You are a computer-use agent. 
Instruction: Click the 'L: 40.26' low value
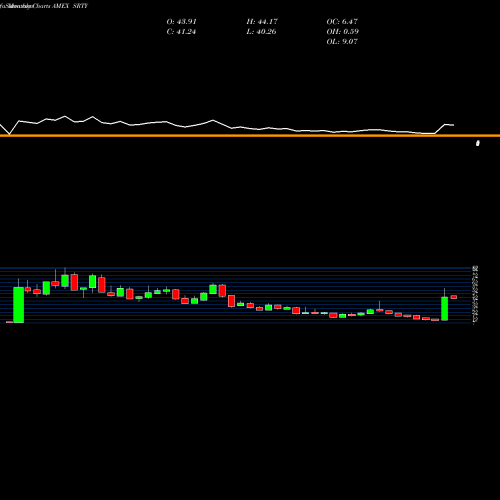coord(262,32)
